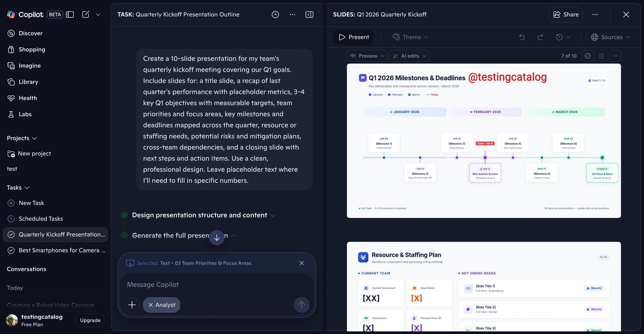
Task: Expand the AI edits dropdown
Action: point(409,56)
